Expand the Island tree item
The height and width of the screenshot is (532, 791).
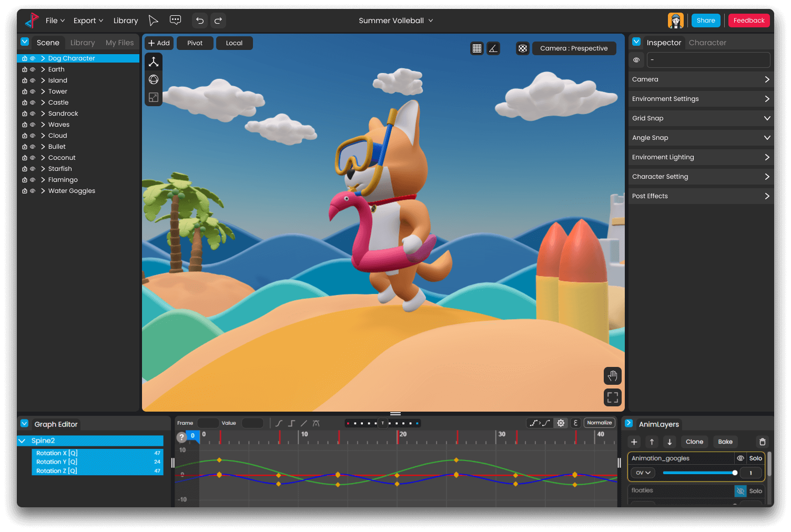click(43, 80)
